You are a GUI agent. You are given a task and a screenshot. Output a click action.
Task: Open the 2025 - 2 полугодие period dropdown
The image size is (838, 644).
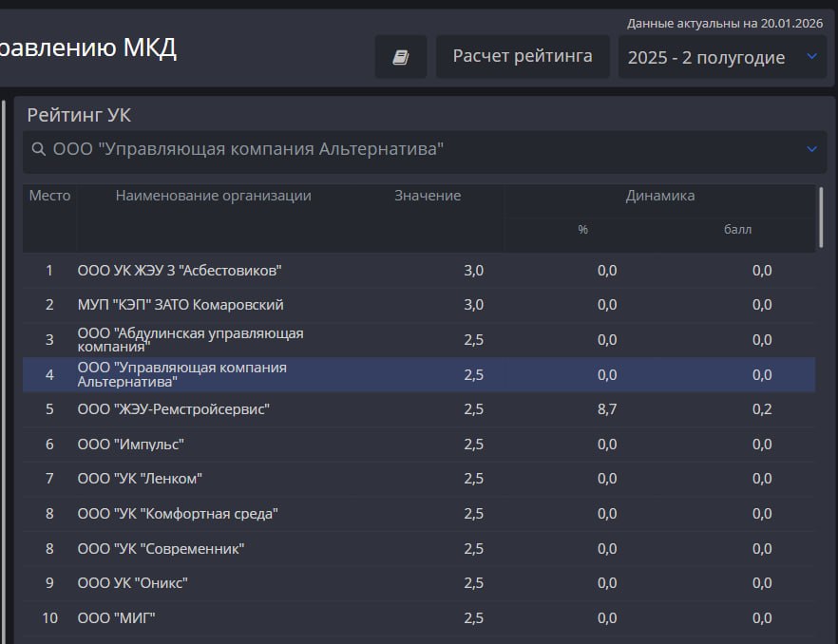[x=722, y=57]
